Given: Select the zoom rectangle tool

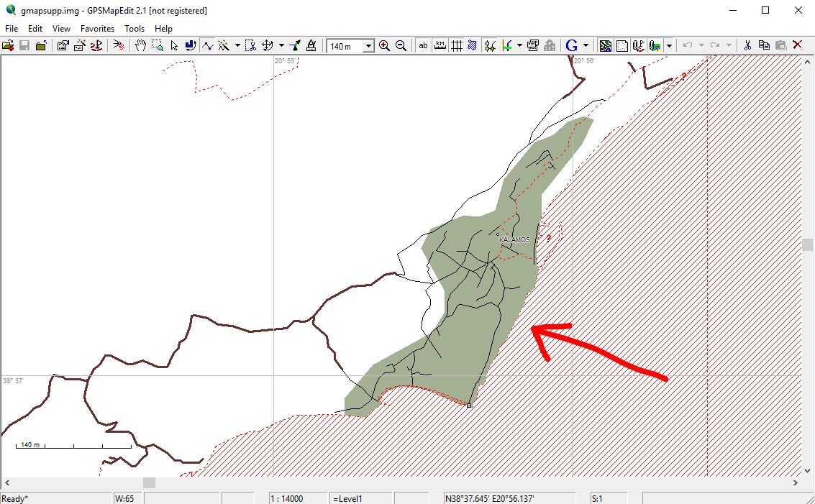Looking at the screenshot, I should [157, 45].
